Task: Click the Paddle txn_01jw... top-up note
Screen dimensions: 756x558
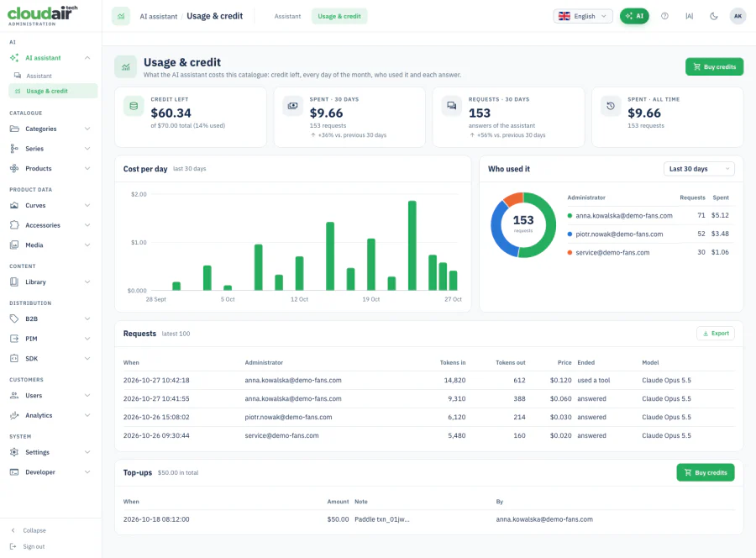Action: click(382, 519)
